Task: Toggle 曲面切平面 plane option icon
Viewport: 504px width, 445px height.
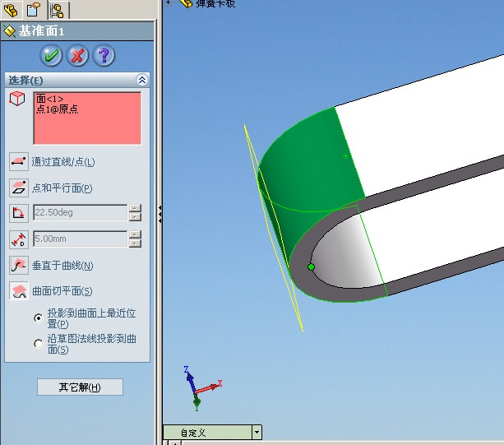Action: pyautogui.click(x=19, y=291)
